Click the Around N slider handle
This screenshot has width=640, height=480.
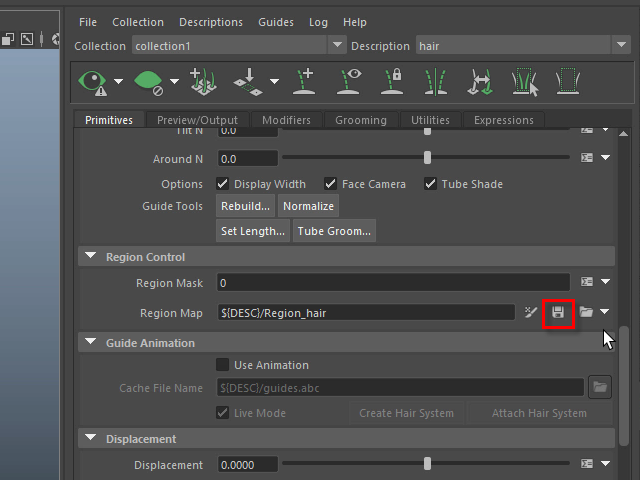428,158
